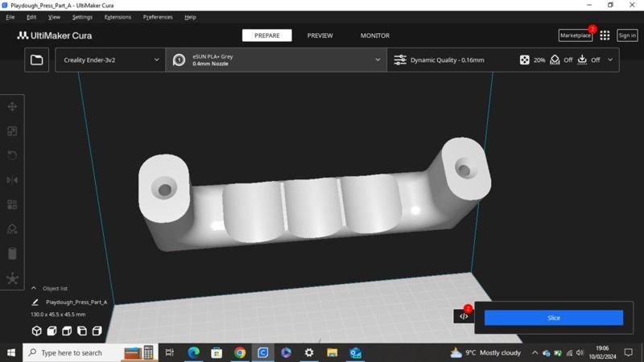Select Playdough_Press_Part_A in object list
This screenshot has width=644, height=362.
coord(76,302)
